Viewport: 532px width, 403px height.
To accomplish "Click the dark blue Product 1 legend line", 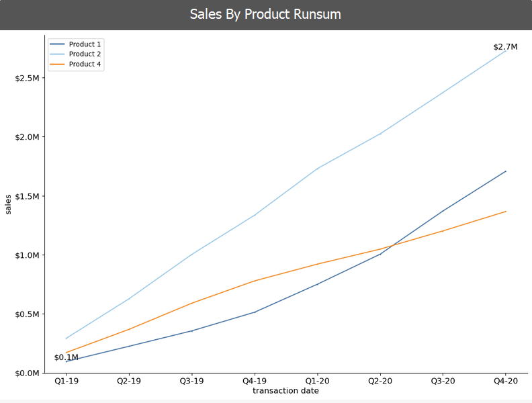I will (57, 44).
